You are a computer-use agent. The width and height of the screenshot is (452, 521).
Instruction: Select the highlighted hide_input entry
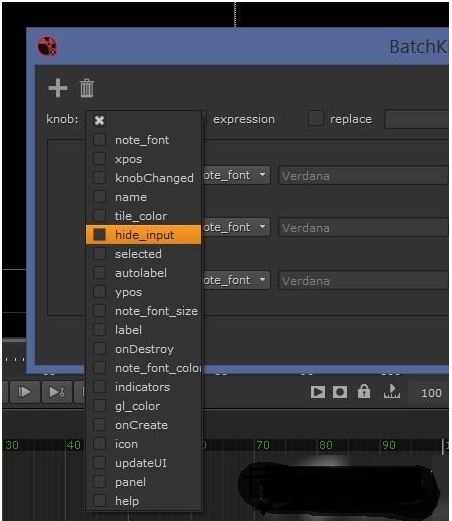(x=143, y=235)
